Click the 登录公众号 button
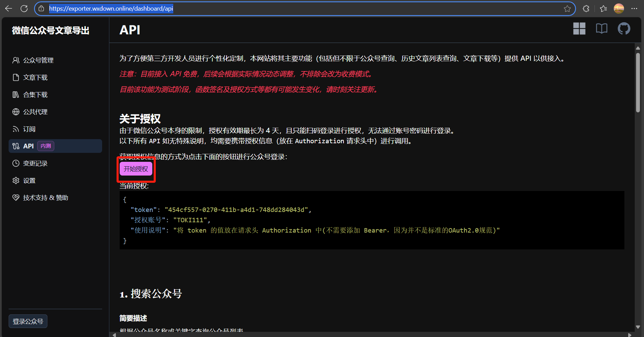The height and width of the screenshot is (337, 644). (28, 321)
